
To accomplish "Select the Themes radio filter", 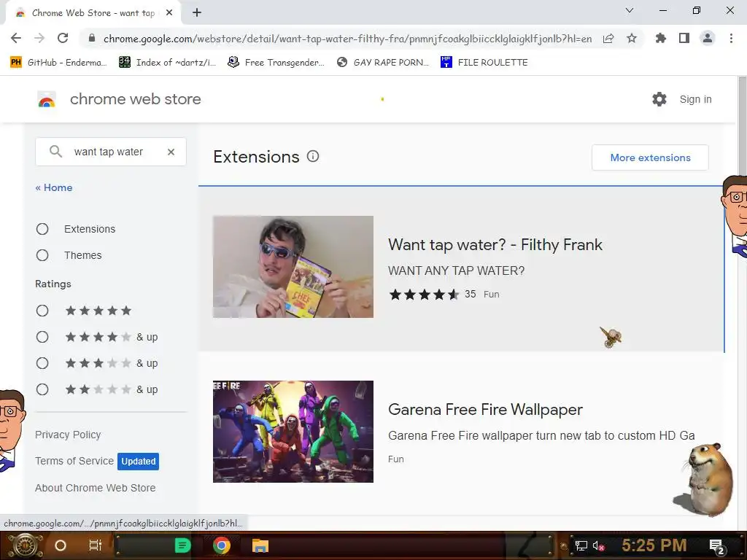I will click(x=42, y=255).
